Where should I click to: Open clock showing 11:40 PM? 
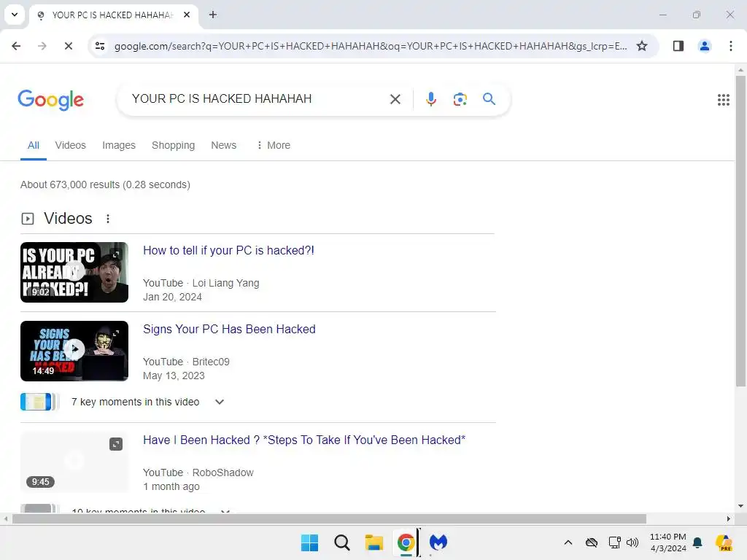[668, 542]
